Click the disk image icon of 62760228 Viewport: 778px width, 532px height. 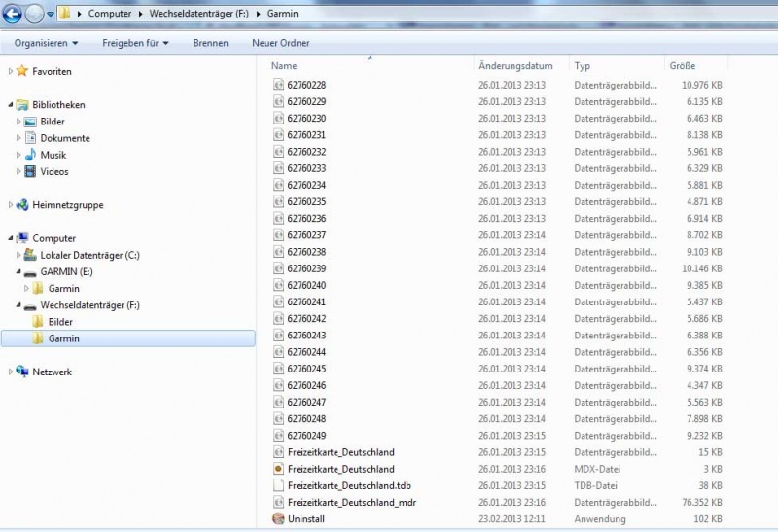[278, 85]
